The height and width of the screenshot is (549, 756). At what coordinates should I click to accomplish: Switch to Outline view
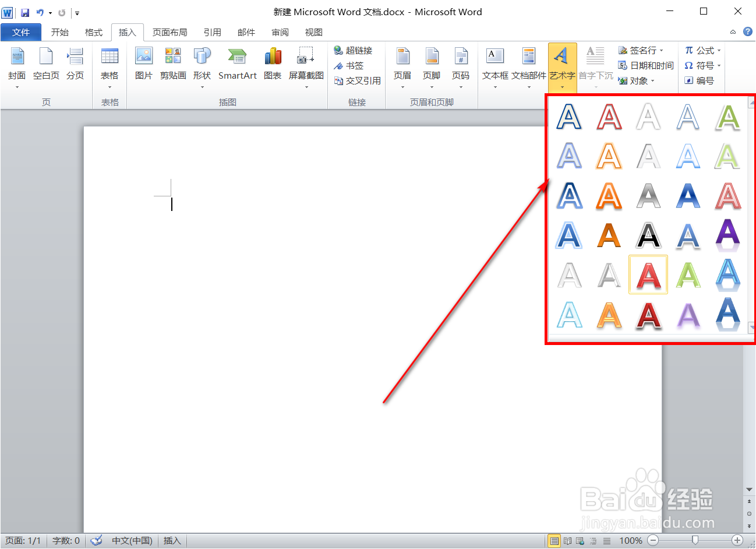pos(593,541)
